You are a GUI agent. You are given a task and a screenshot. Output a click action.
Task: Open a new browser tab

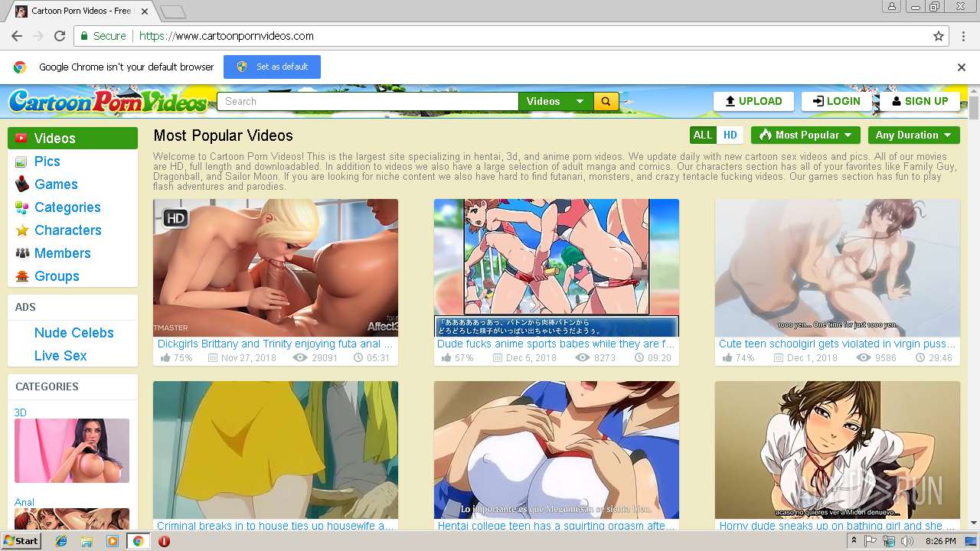173,11
